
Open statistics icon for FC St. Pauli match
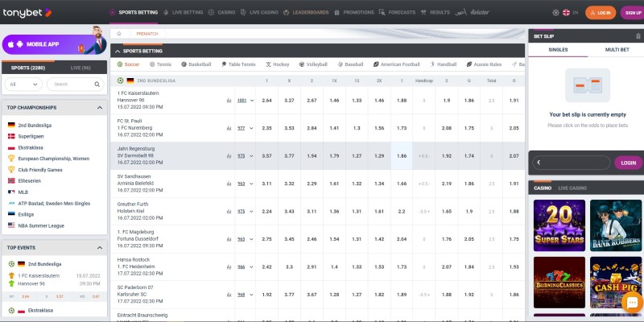(229, 128)
